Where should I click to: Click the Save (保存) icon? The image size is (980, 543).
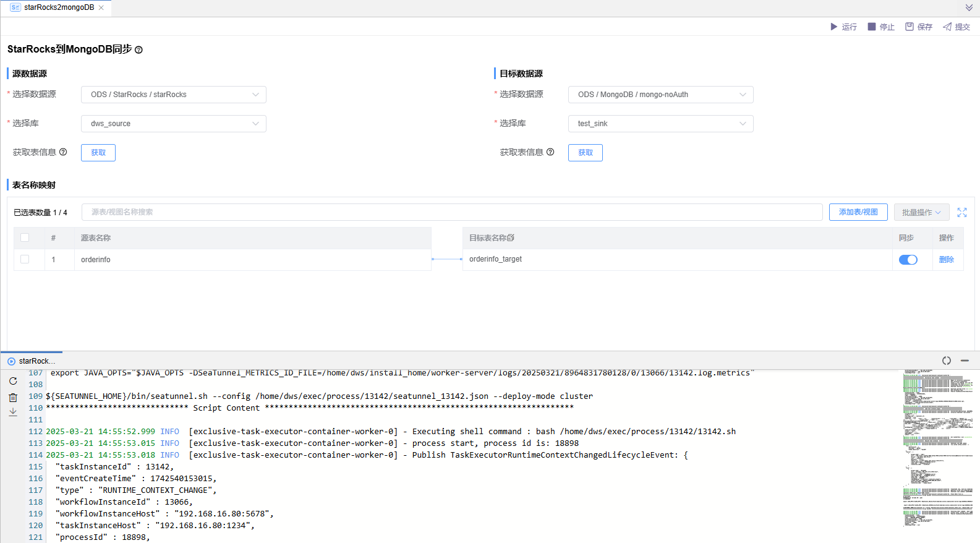coord(910,27)
